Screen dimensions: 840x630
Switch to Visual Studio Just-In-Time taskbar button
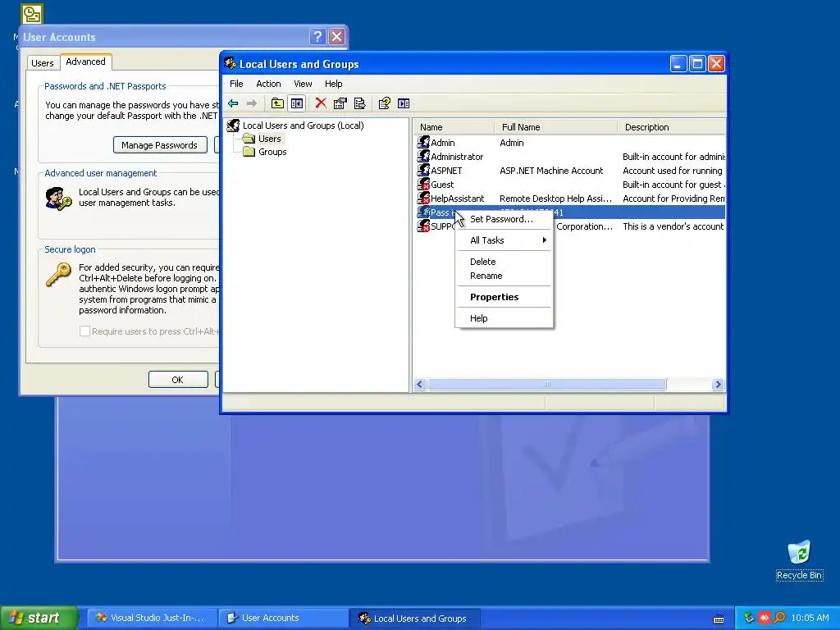153,619
